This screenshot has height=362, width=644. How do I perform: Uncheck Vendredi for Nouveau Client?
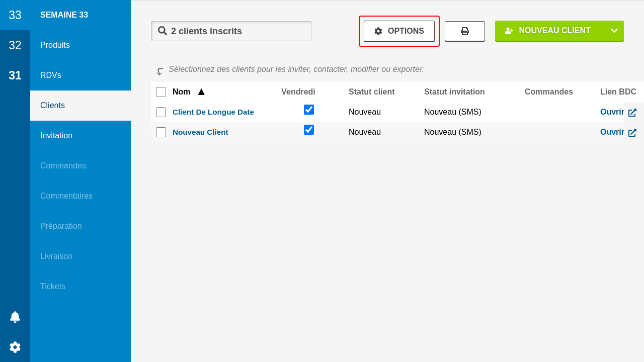[309, 130]
